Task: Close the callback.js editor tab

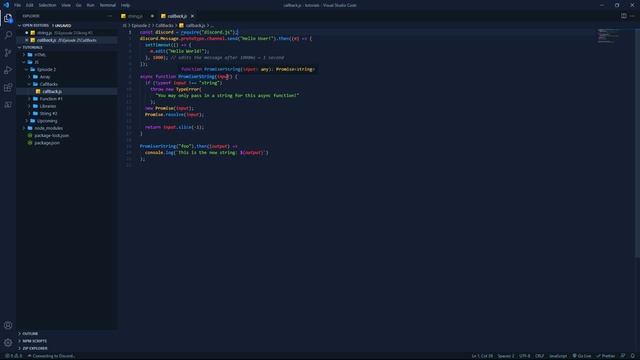Action: pyautogui.click(x=192, y=16)
